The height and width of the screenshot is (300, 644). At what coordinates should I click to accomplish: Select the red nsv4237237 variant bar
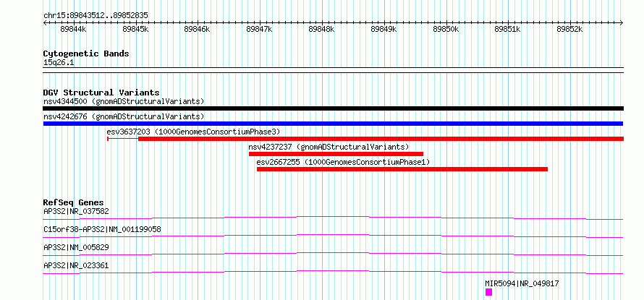tap(336, 154)
